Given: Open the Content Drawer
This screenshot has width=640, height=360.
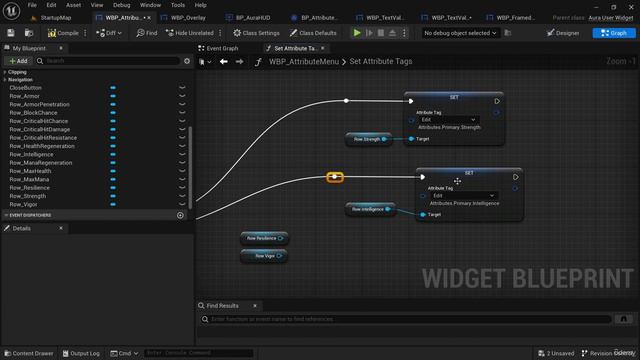Looking at the screenshot, I should point(29,353).
